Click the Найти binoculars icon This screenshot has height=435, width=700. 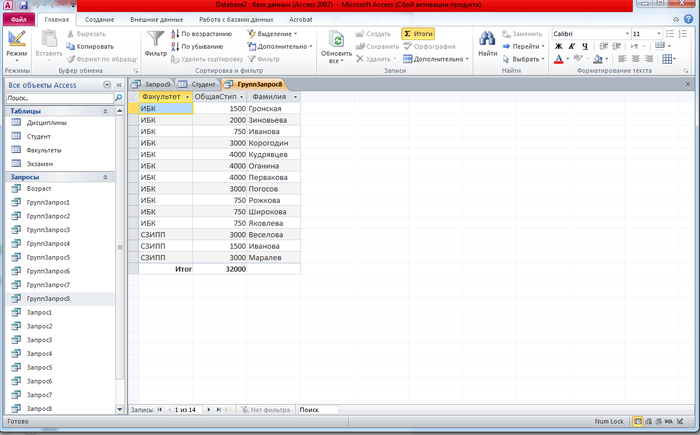pos(487,40)
